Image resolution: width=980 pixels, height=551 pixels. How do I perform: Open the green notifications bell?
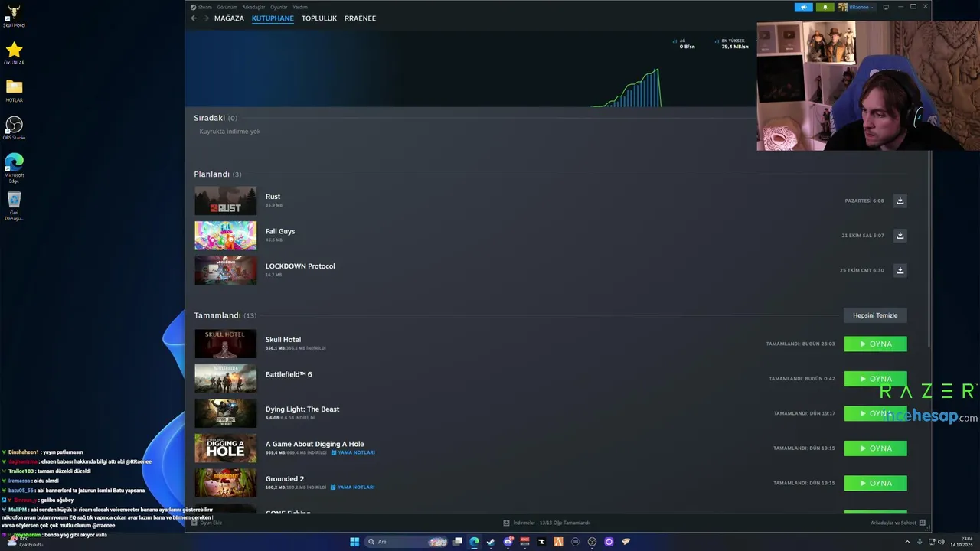(x=825, y=7)
